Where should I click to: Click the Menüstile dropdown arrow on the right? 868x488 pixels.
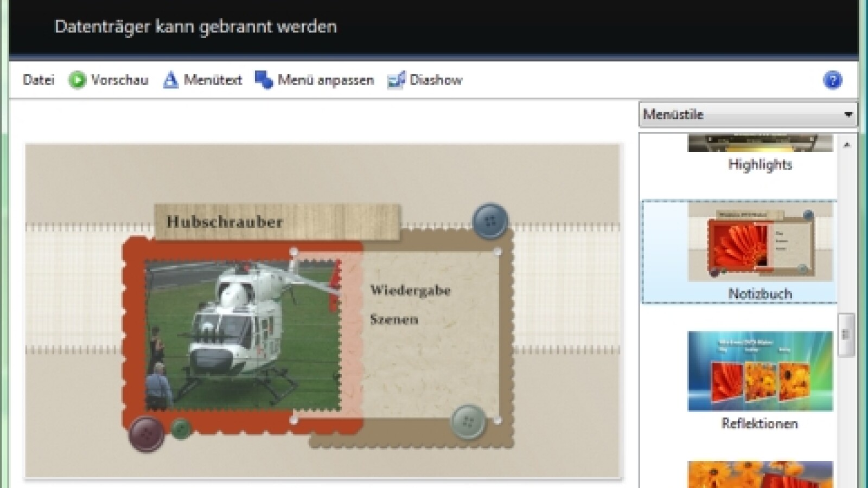point(849,114)
